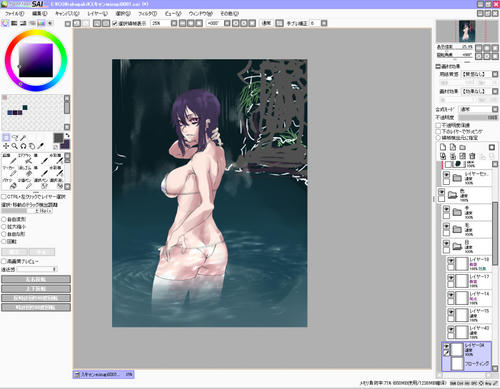Screen dimensions: 500x389
Task: Choose the 鉛筆 pencil brush
Action: coord(9,159)
